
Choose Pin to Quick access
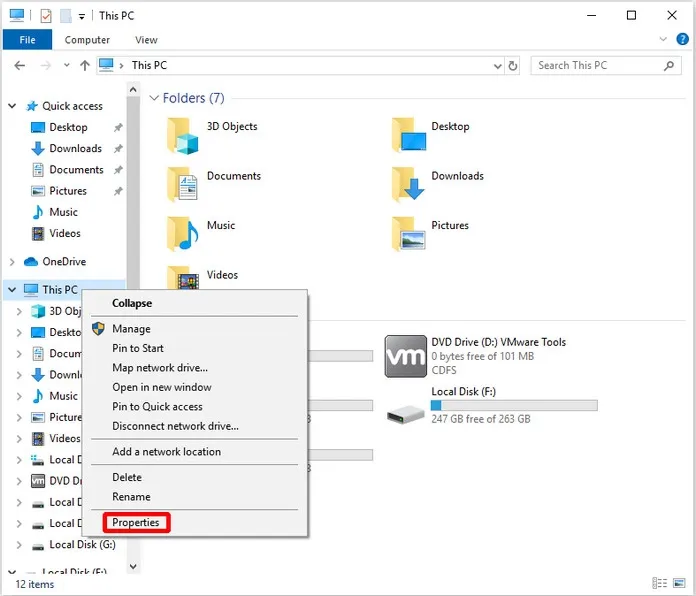(157, 407)
